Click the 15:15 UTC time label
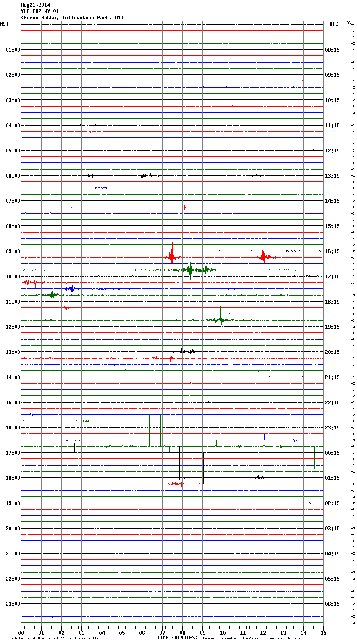The height and width of the screenshot is (644, 357). pyautogui.click(x=332, y=226)
